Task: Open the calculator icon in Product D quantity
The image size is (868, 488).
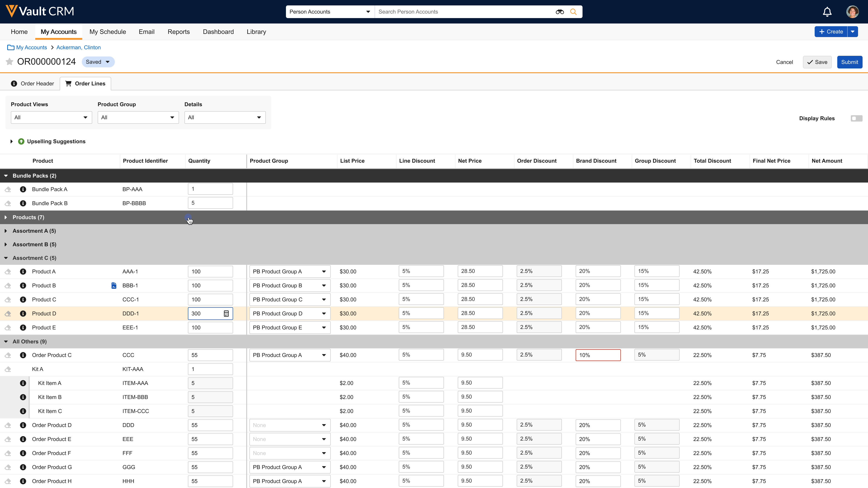Action: [x=226, y=314]
